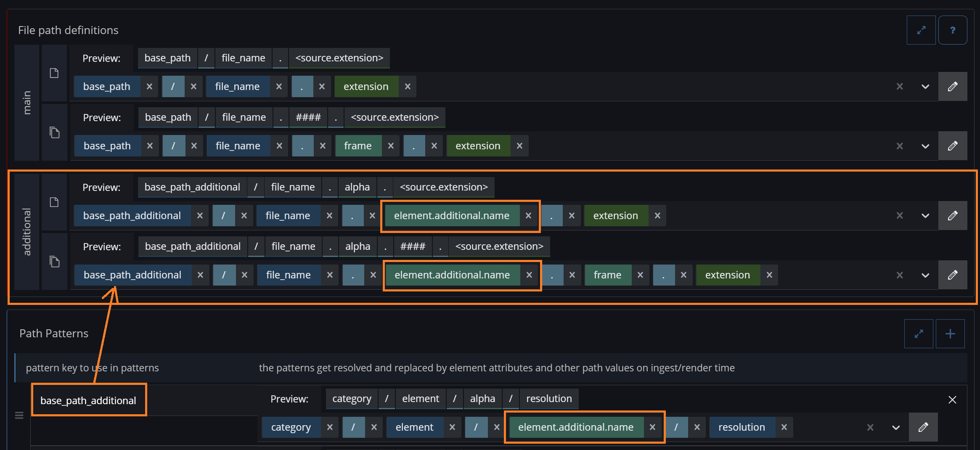This screenshot has width=980, height=450.
Task: Add a new path pattern
Action: (x=950, y=334)
